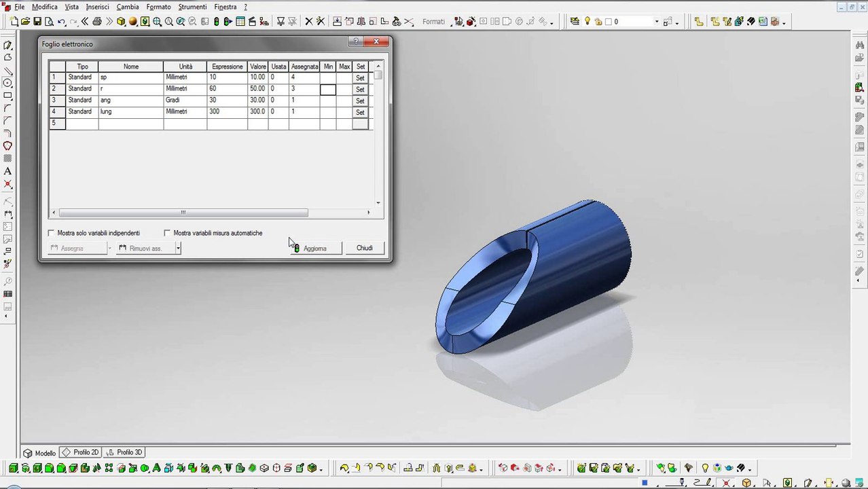Click the black X delete icon in toolbar
The image size is (868, 489).
point(308,22)
